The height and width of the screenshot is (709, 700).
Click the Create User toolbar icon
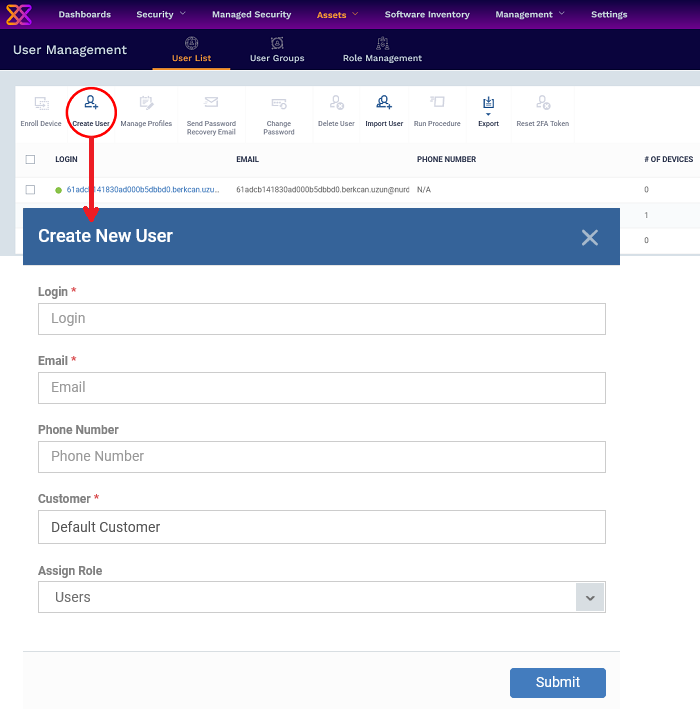pos(91,104)
